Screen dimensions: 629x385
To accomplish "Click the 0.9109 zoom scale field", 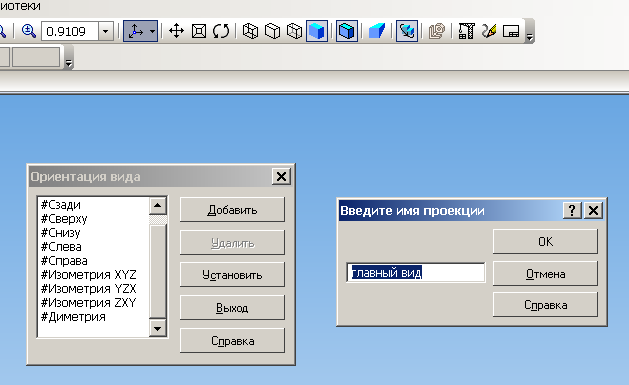I will [70, 31].
